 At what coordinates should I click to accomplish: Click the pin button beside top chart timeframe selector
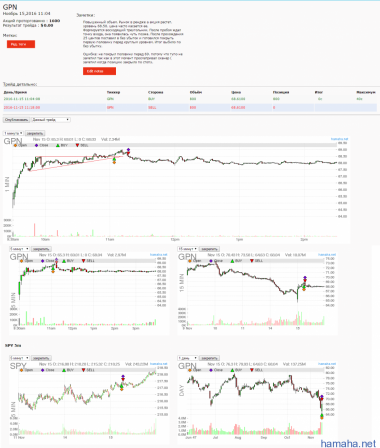(x=35, y=133)
